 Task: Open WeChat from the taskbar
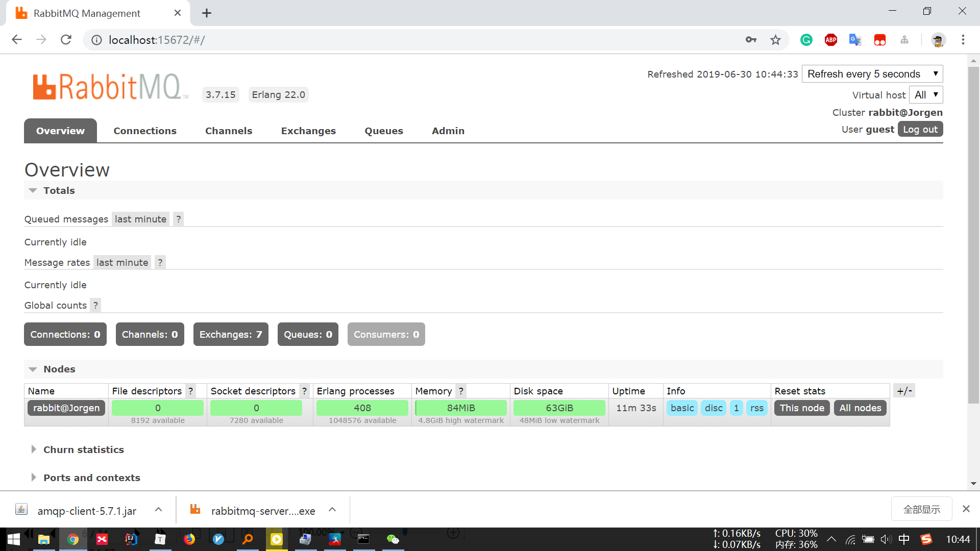pyautogui.click(x=393, y=539)
